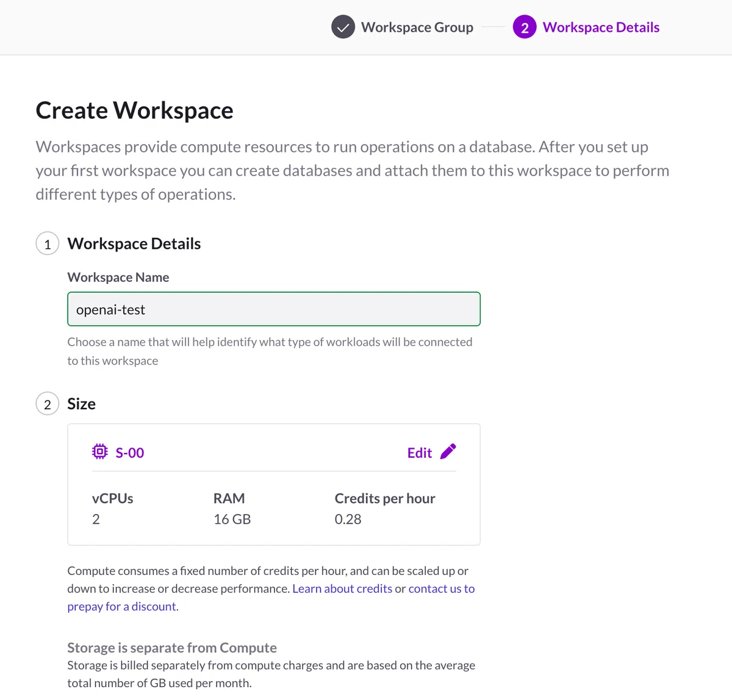Click the Credits per hour value 0.28
The width and height of the screenshot is (732, 700).
[348, 519]
